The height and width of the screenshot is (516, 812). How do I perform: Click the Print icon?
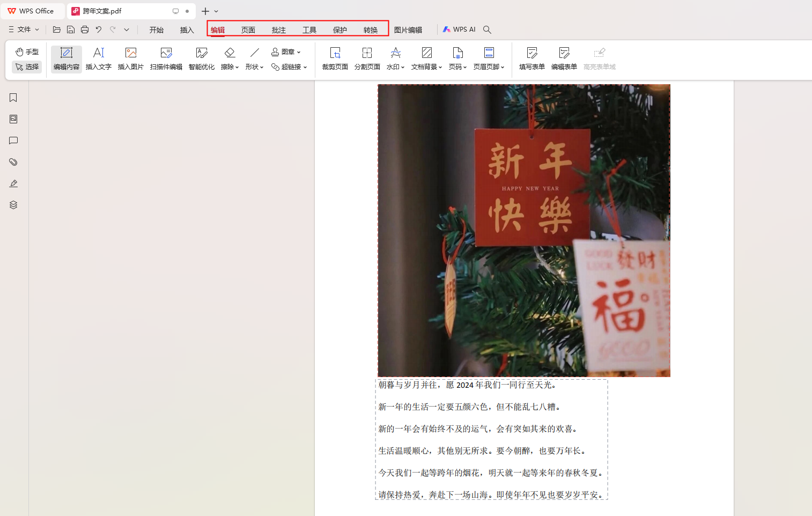coord(85,30)
